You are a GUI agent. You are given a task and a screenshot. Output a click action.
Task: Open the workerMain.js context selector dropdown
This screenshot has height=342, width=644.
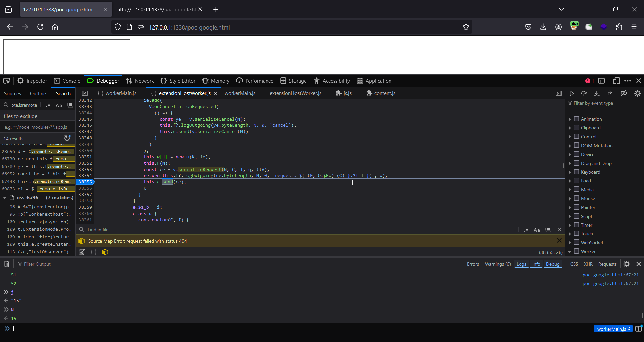(613, 329)
